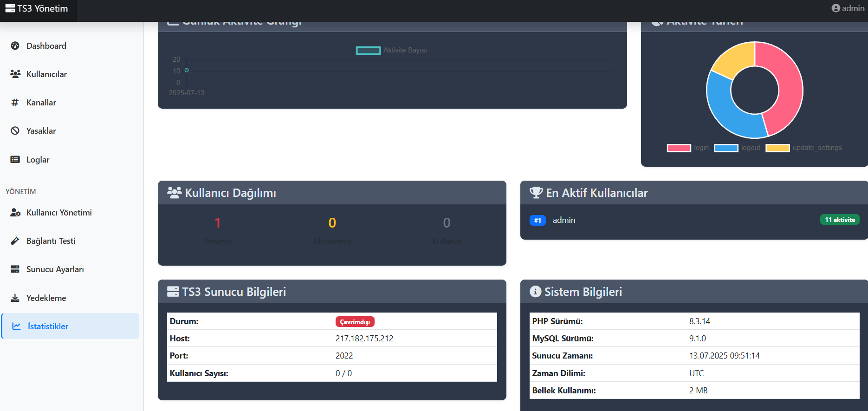Click the port value 2022
The image size is (868, 411).
[344, 356]
